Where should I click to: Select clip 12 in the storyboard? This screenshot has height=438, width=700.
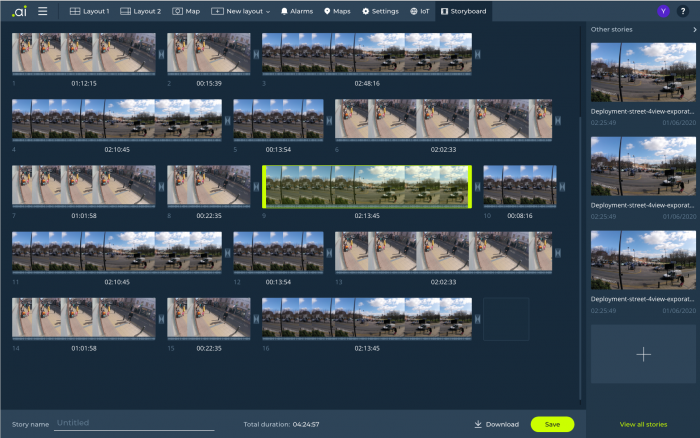279,252
